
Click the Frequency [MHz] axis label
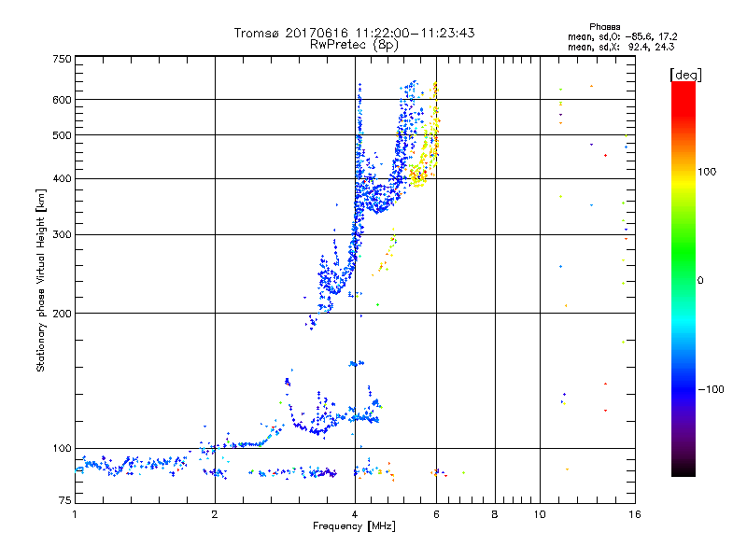pos(354,527)
